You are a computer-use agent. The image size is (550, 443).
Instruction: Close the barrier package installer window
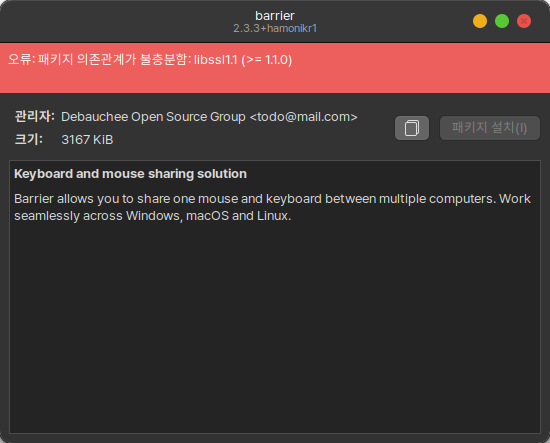point(524,21)
